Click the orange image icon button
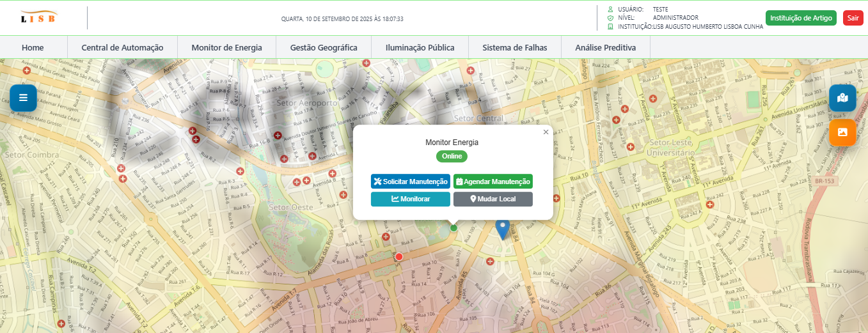 (x=842, y=132)
